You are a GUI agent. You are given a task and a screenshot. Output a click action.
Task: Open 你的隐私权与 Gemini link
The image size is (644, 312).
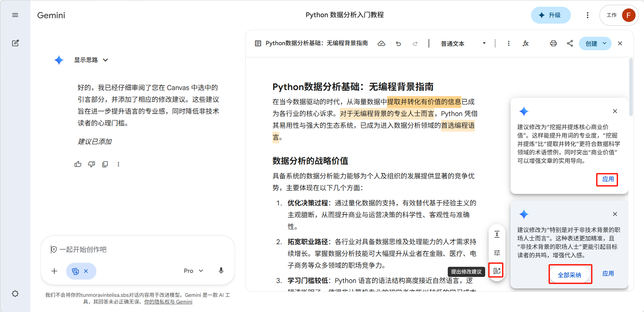pos(168,302)
